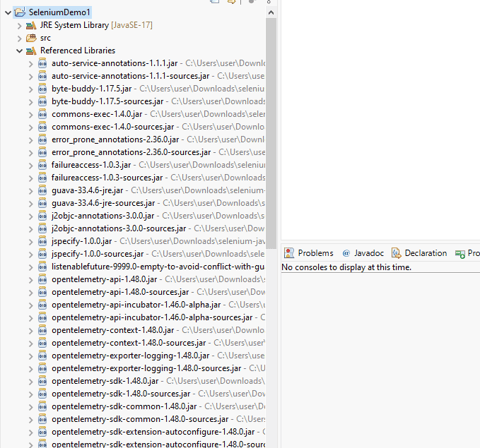Expand the src folder node
The image size is (480, 448).
point(19,38)
